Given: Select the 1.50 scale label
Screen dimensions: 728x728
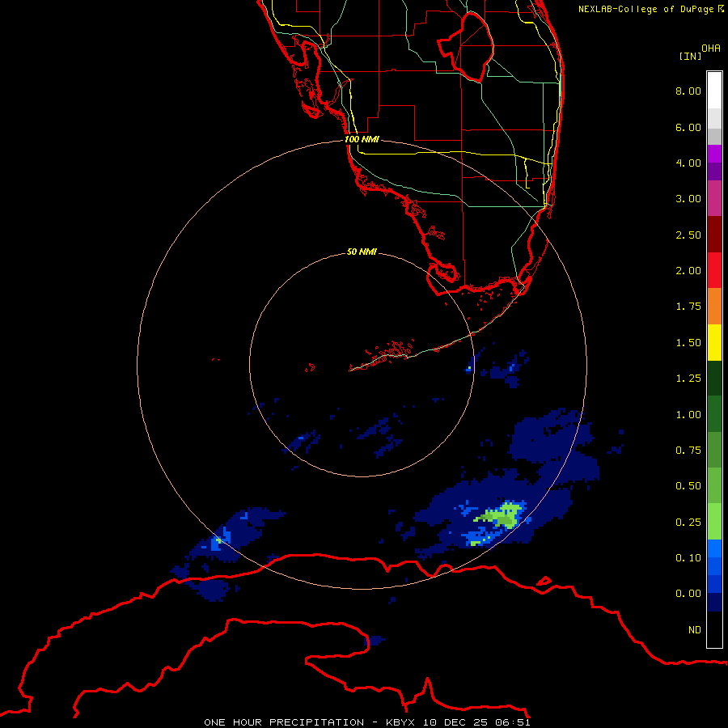Looking at the screenshot, I should [x=688, y=343].
